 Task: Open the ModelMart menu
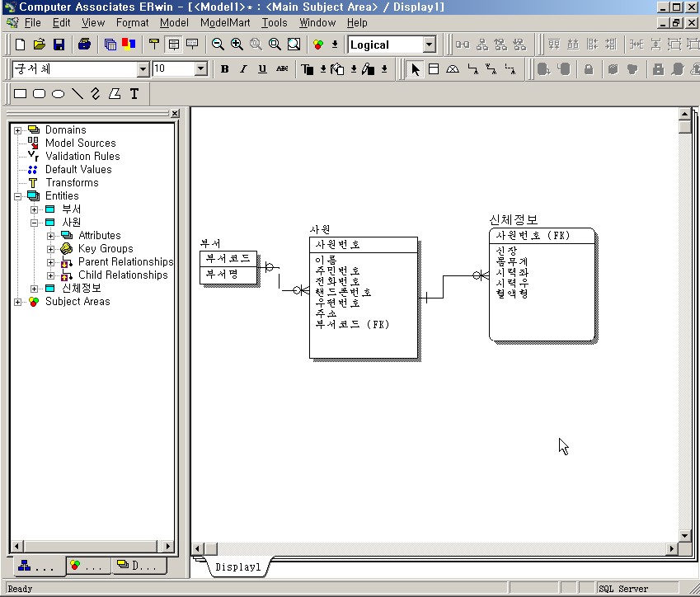(x=225, y=22)
